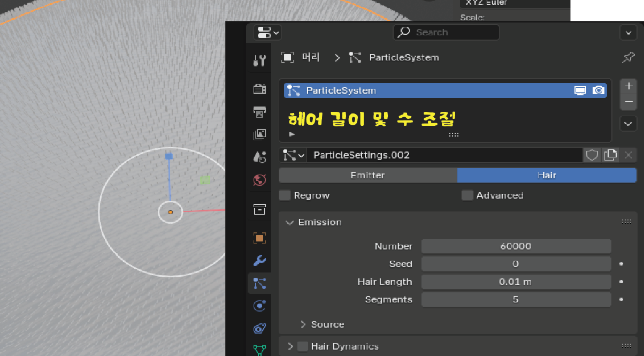The height and width of the screenshot is (356, 644).
Task: Enable the Regrow checkbox
Action: point(285,195)
